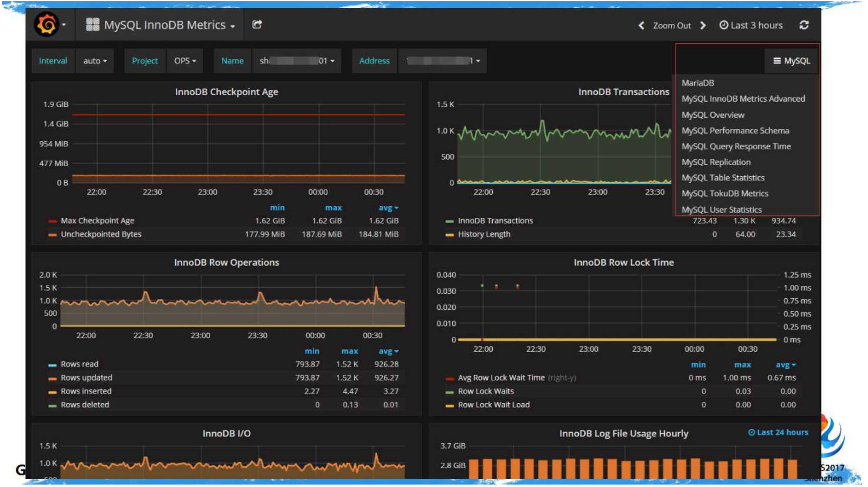Screen dimensions: 868x487
Task: Toggle InnoDB Transactions series in legend
Action: coord(495,221)
